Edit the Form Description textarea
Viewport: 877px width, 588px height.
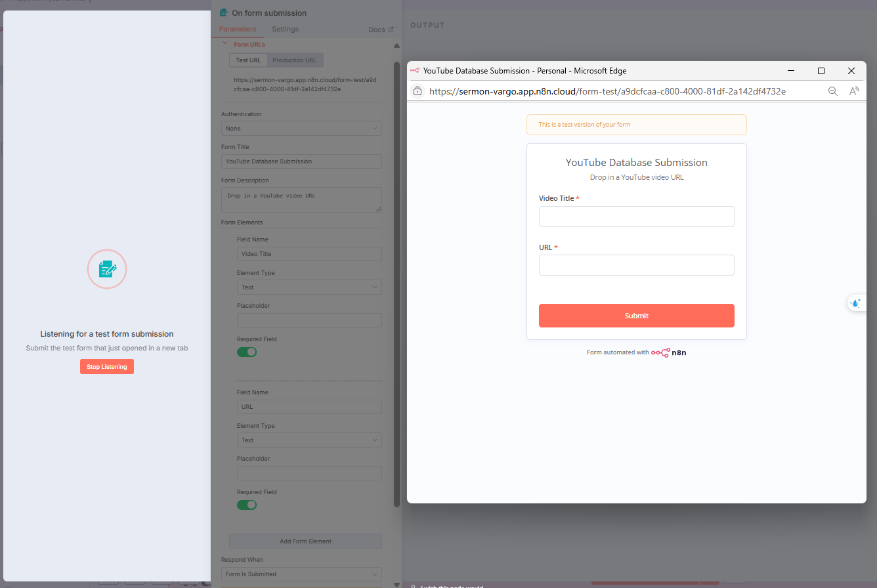301,199
